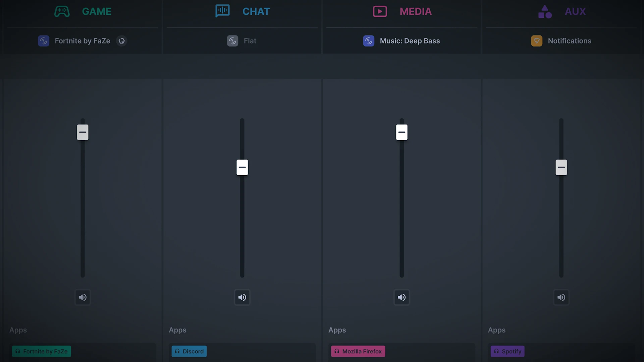Click Fortnite by FaZe preset icon

(44, 41)
